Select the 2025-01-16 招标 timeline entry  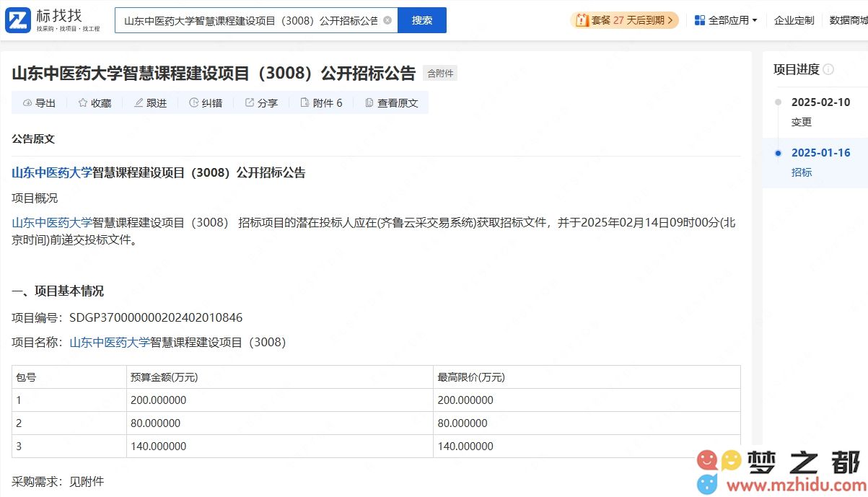815,162
